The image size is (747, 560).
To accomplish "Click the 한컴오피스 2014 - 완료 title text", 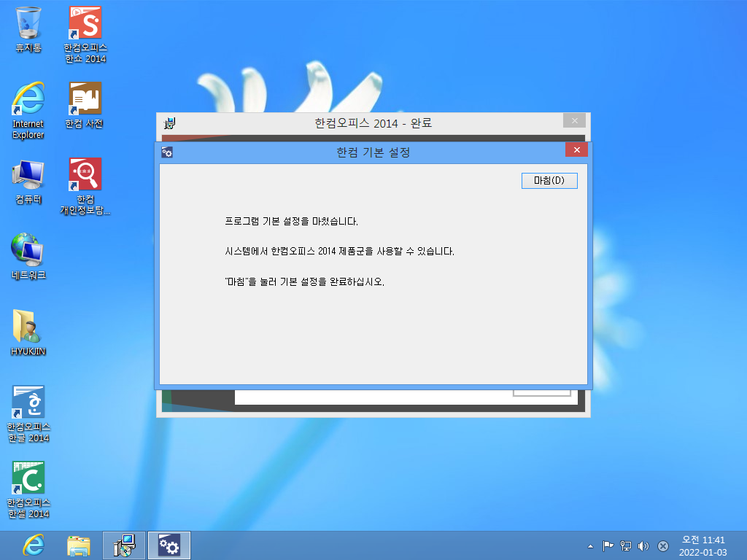I will pos(373,123).
